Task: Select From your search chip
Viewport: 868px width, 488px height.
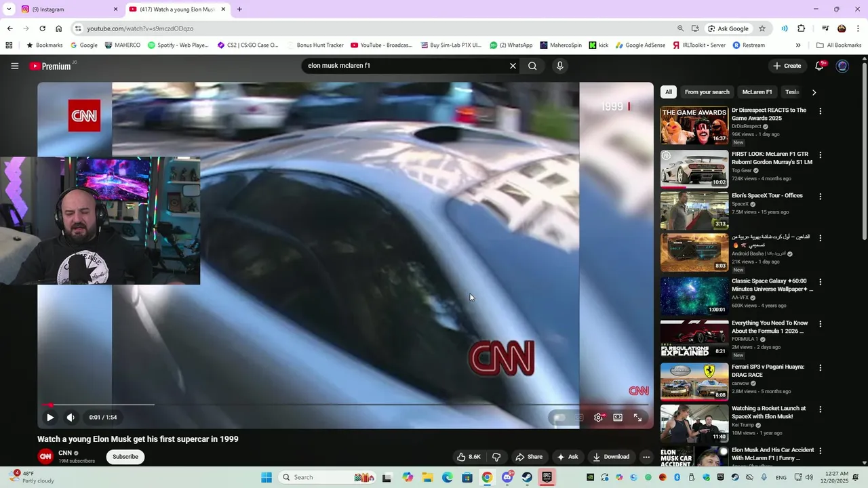Action: [707, 92]
